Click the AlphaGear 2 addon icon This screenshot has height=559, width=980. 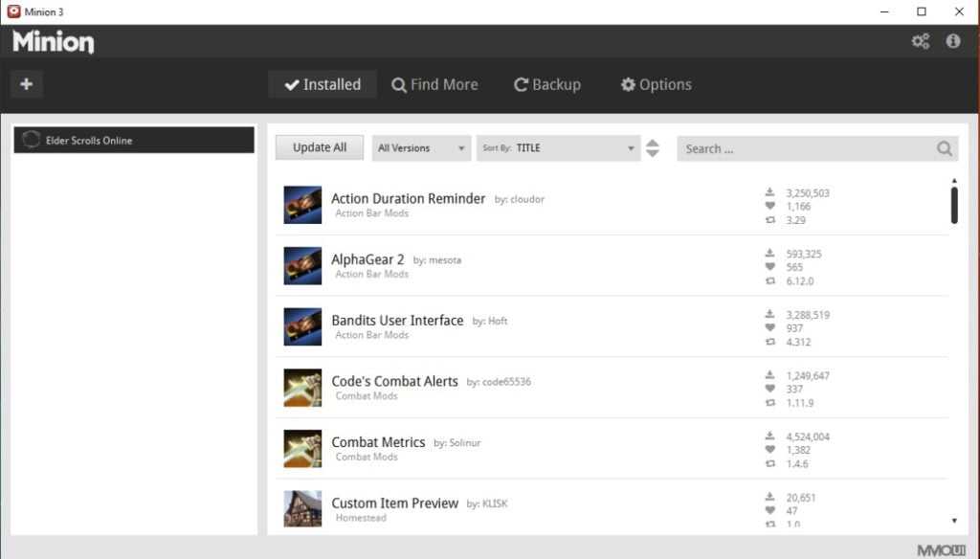pyautogui.click(x=302, y=266)
